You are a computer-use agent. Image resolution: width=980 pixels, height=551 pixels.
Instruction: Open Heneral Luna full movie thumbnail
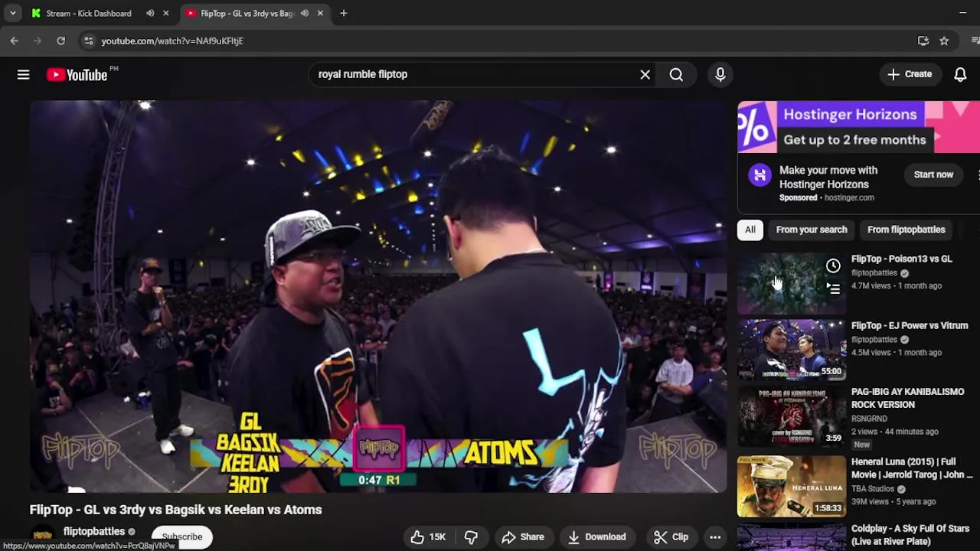[792, 487]
